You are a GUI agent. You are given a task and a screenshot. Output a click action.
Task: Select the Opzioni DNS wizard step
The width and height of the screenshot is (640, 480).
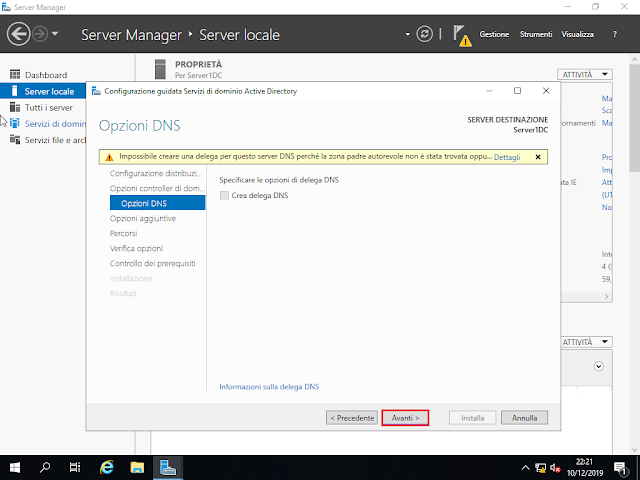pyautogui.click(x=158, y=203)
